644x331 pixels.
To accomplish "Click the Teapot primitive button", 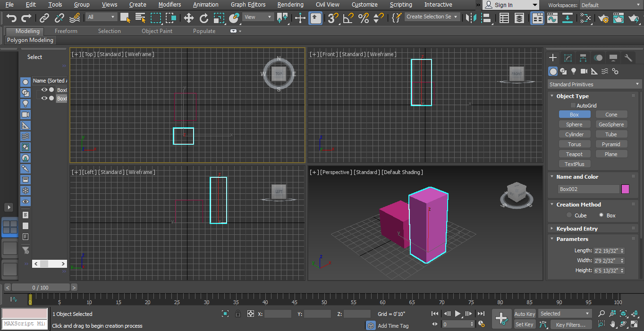I will pyautogui.click(x=574, y=154).
